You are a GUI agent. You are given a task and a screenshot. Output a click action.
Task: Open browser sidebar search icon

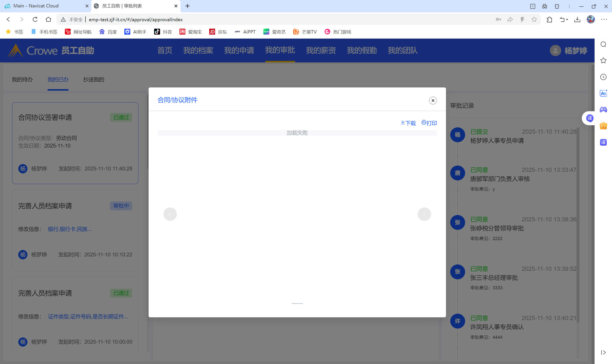click(x=603, y=44)
